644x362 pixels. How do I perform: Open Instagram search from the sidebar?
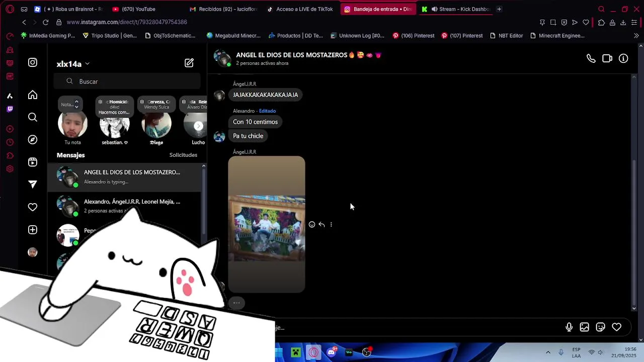click(33, 117)
